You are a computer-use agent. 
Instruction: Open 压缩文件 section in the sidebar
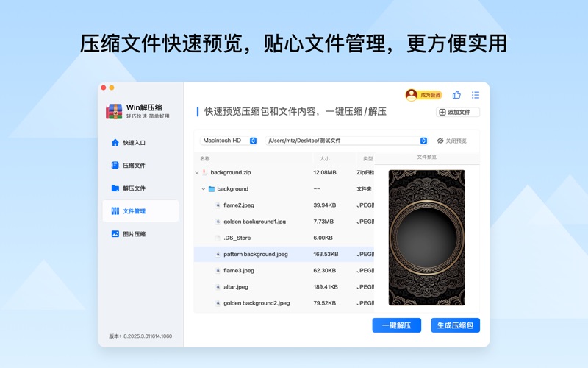140,165
